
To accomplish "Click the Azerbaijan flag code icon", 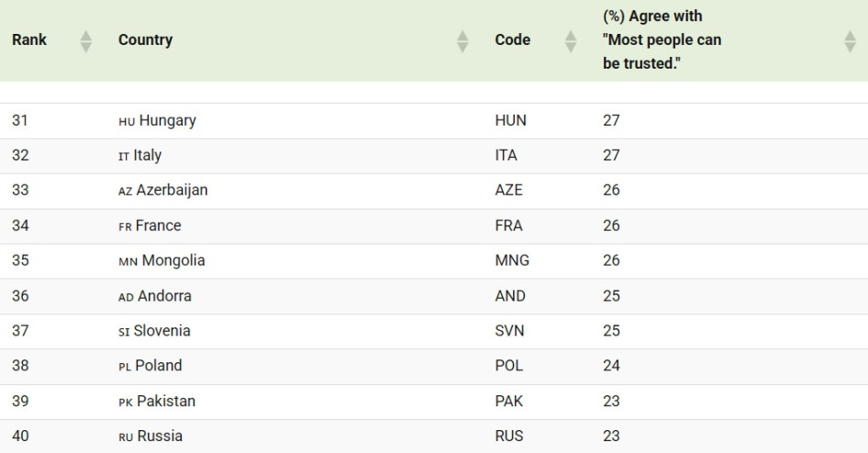I will tap(126, 191).
